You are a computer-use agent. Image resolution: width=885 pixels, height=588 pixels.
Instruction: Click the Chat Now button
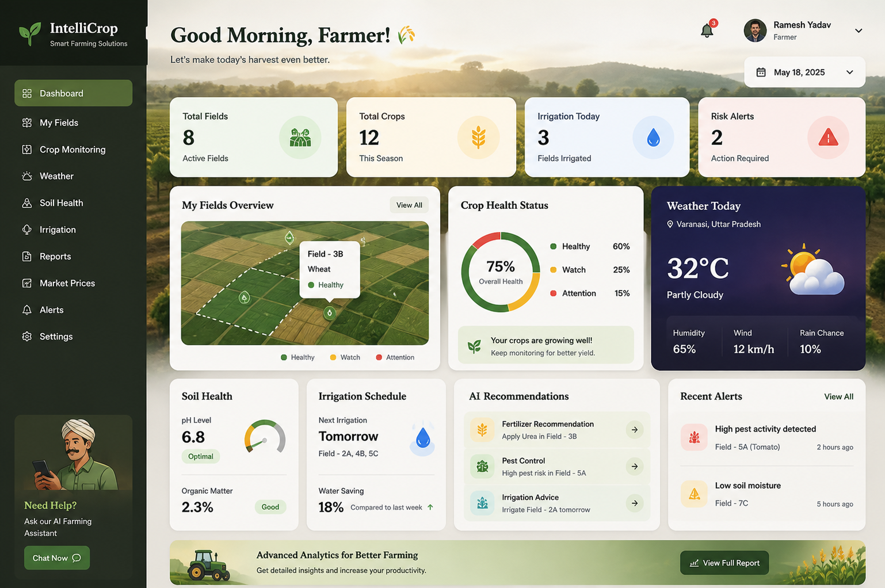pos(57,558)
